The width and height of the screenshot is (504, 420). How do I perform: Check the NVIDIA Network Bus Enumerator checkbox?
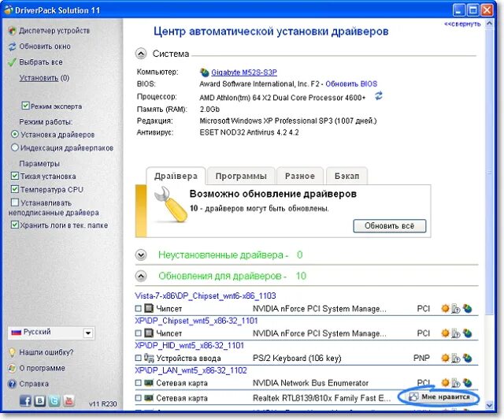tap(139, 383)
